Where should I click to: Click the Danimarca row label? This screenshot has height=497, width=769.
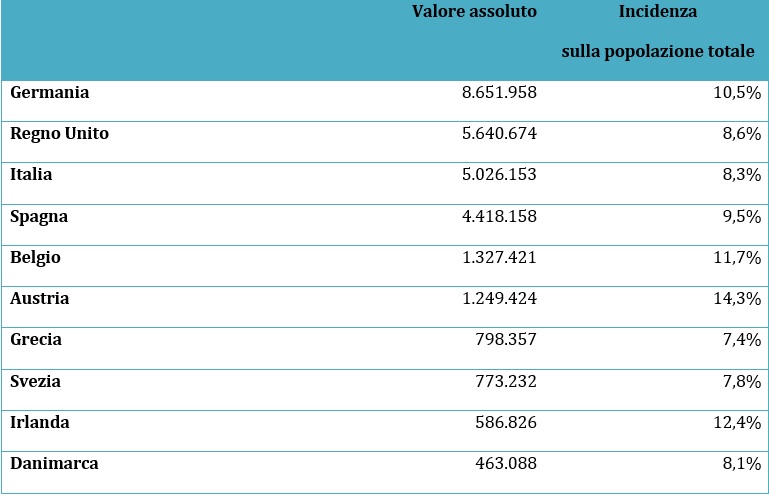[x=54, y=464]
